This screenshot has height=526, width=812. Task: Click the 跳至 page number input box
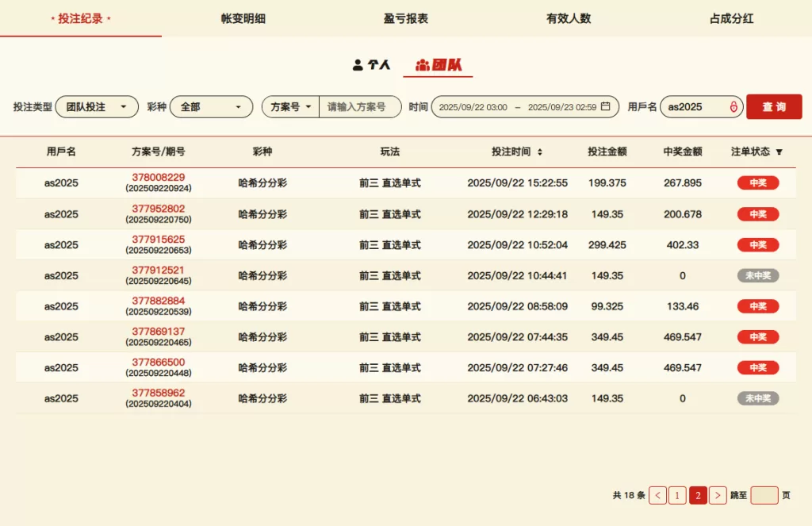coord(764,495)
